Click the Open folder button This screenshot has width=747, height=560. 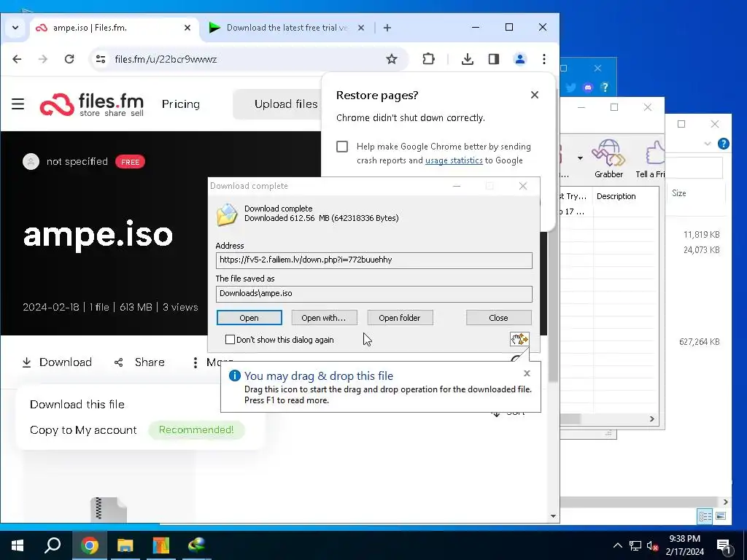[400, 318]
